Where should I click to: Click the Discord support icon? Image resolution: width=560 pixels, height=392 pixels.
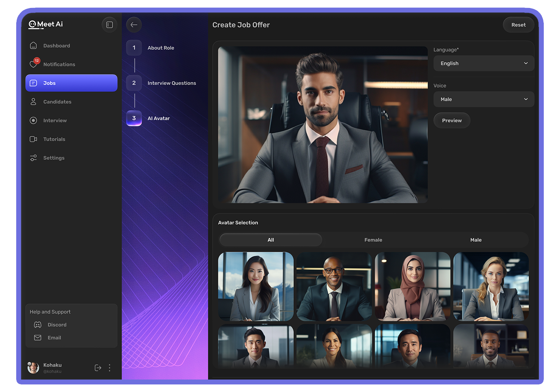pyautogui.click(x=38, y=325)
